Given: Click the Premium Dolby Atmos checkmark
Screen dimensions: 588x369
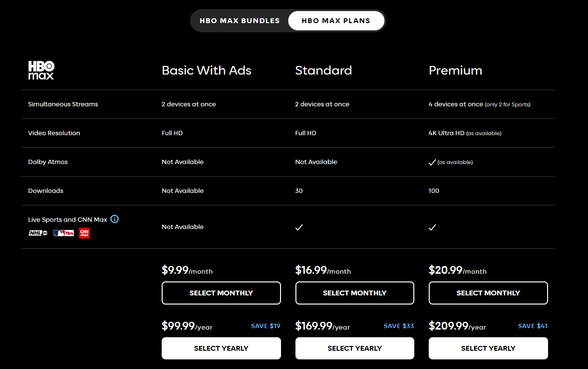Looking at the screenshot, I should pyautogui.click(x=432, y=162).
